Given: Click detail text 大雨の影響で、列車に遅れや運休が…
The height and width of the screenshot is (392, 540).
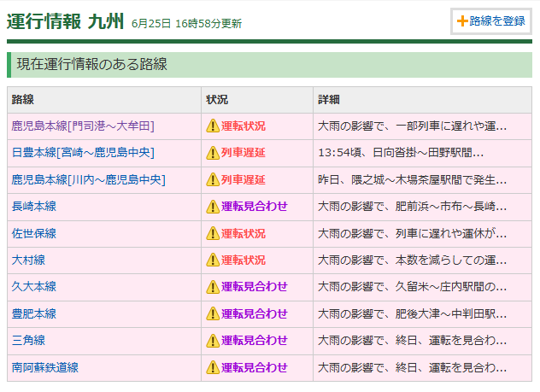Looking at the screenshot, I should (x=412, y=234).
